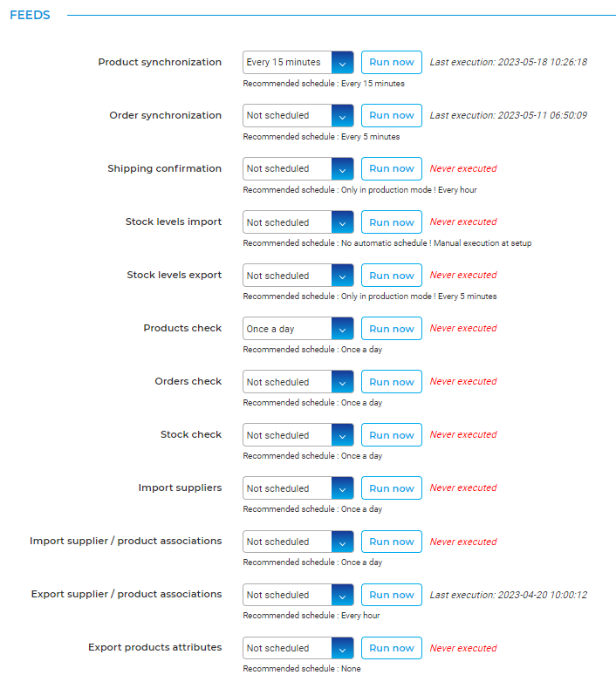The width and height of the screenshot is (616, 675).
Task: Open Import supplier / product associations schedule dropdown
Action: point(298,542)
